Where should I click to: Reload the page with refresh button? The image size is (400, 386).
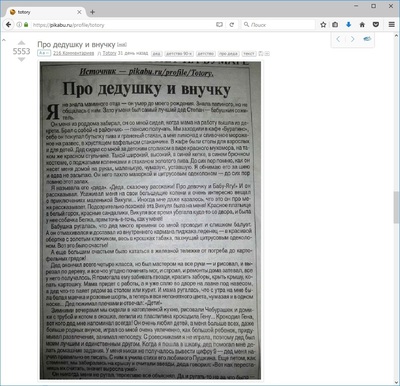(x=232, y=25)
